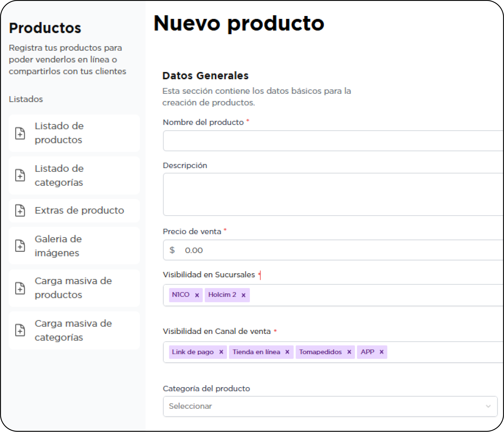Open Carga masiva de productos
This screenshot has height=432, width=504.
[74, 288]
